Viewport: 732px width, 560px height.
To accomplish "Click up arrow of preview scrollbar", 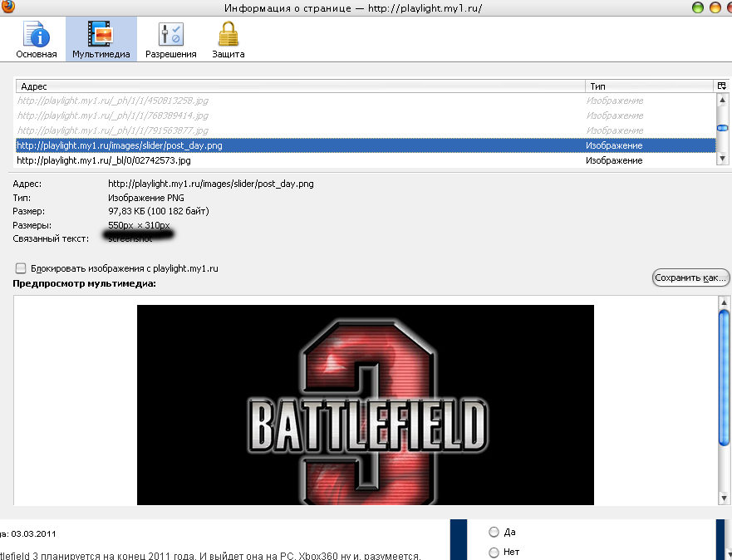I will (x=724, y=302).
